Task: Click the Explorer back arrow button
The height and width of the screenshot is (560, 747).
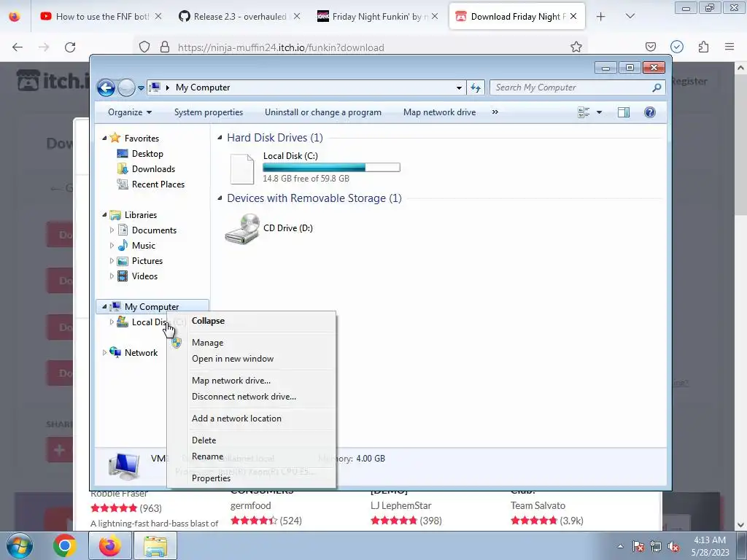Action: pyautogui.click(x=106, y=87)
